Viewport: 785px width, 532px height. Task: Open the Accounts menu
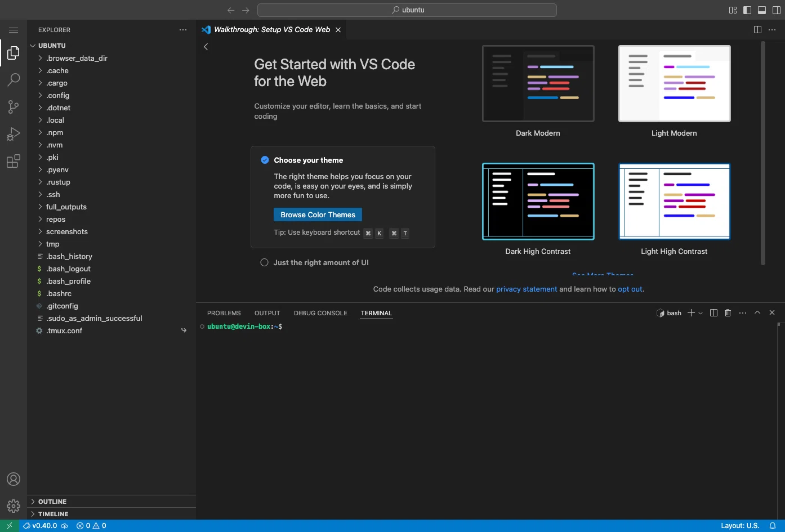point(14,479)
